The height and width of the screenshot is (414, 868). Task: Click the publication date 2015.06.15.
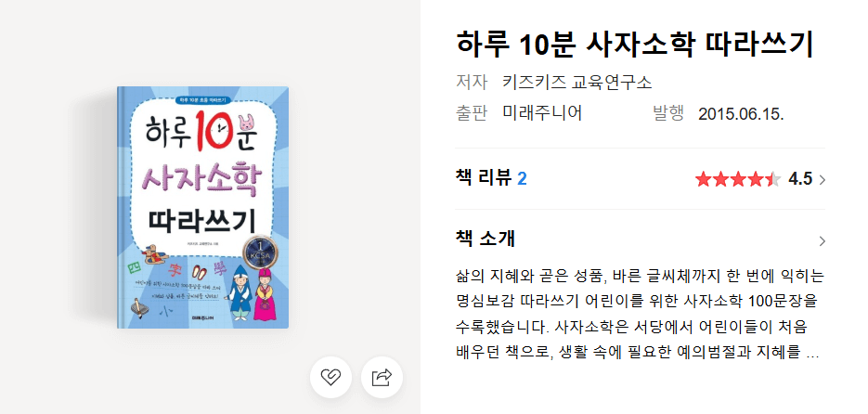(741, 114)
